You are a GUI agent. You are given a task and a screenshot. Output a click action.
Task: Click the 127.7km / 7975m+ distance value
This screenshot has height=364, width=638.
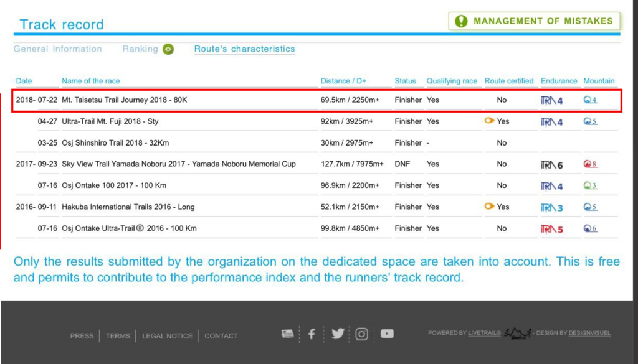(352, 164)
